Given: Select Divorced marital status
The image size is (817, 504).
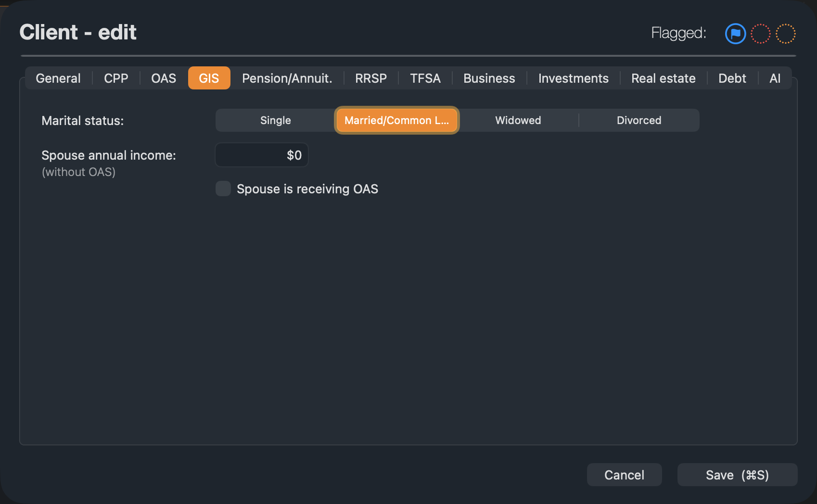Looking at the screenshot, I should [x=639, y=120].
